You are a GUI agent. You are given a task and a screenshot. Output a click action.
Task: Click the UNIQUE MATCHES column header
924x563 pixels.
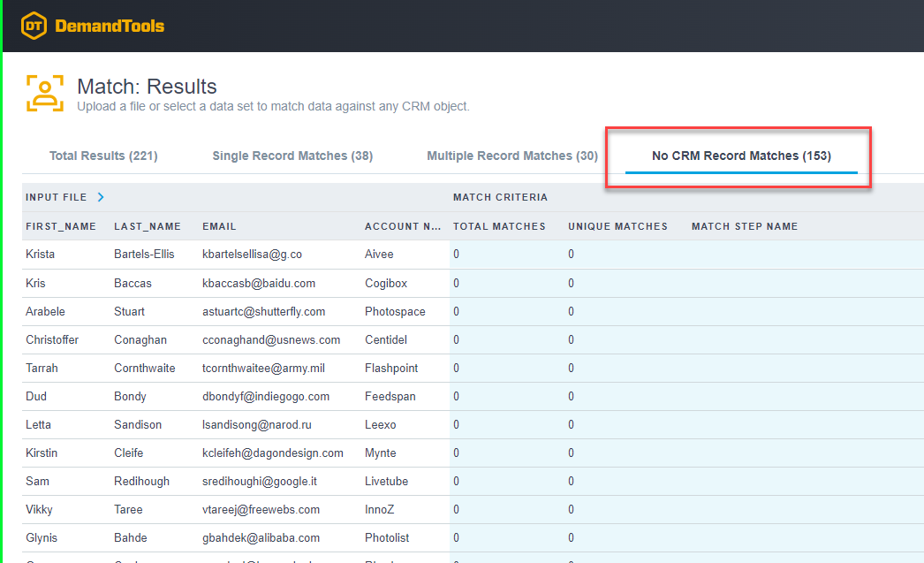(x=617, y=226)
